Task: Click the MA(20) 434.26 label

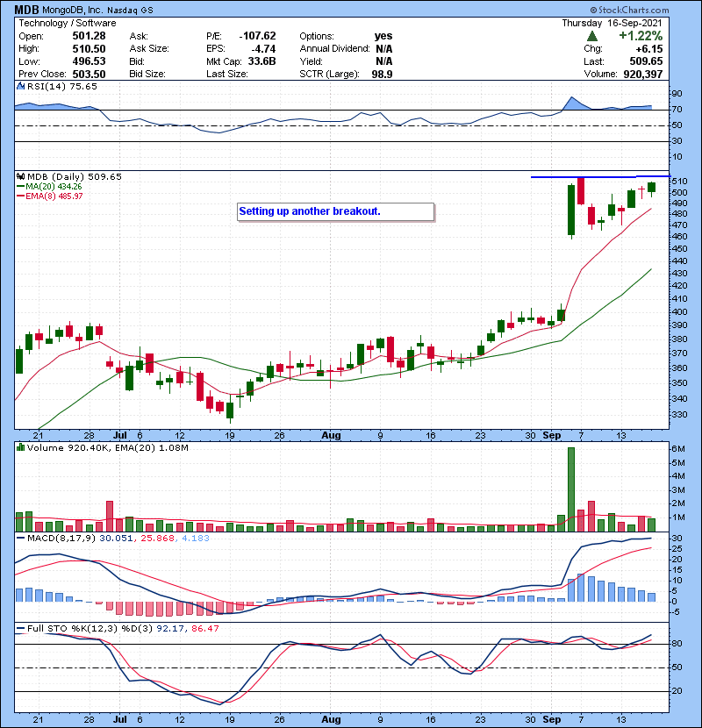Action: [x=54, y=187]
